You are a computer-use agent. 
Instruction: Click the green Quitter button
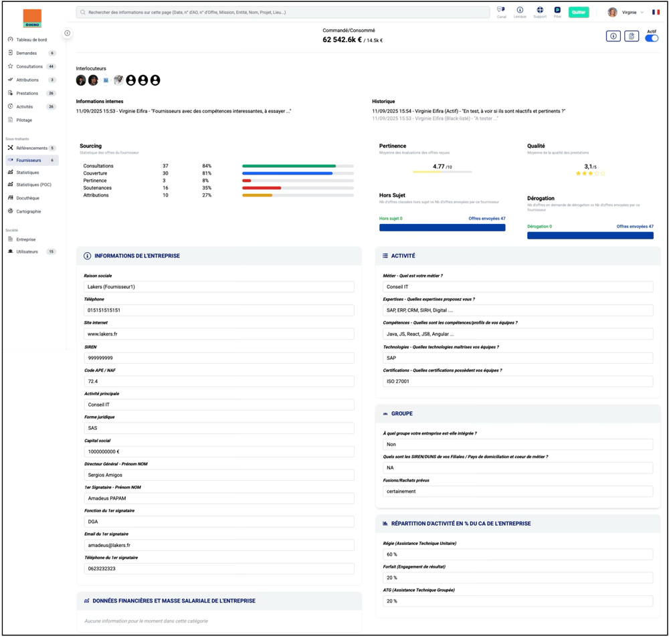coord(579,12)
